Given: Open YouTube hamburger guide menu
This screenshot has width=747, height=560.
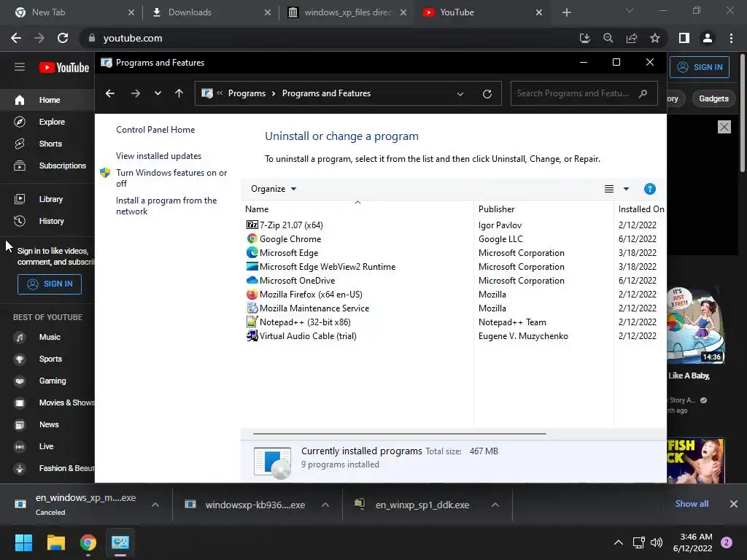Looking at the screenshot, I should (20, 67).
